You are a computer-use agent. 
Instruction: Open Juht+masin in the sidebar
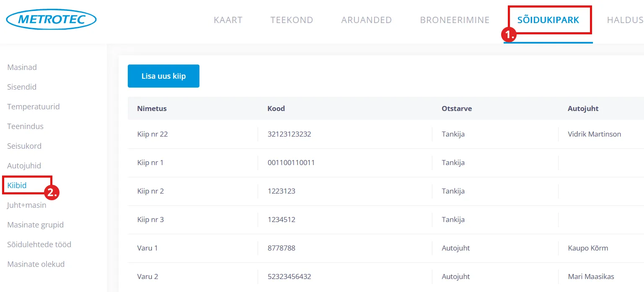pyautogui.click(x=27, y=205)
